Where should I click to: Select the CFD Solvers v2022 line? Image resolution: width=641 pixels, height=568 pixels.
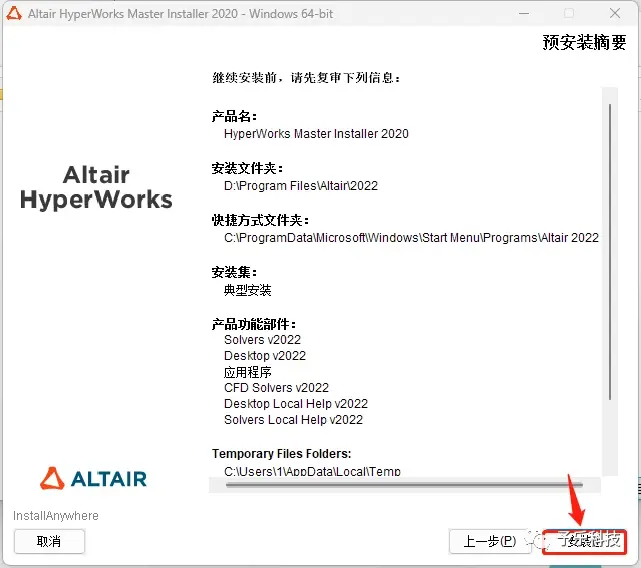(276, 388)
